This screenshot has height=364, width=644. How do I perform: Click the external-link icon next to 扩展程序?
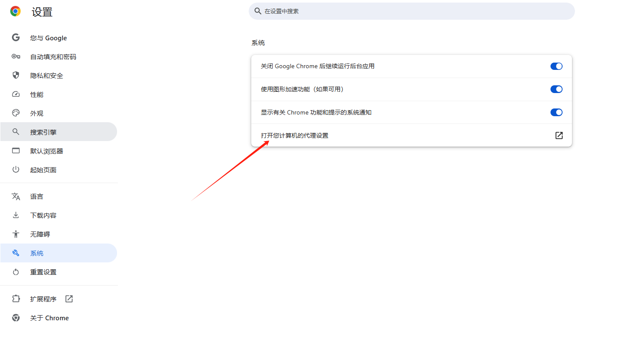[x=69, y=299]
